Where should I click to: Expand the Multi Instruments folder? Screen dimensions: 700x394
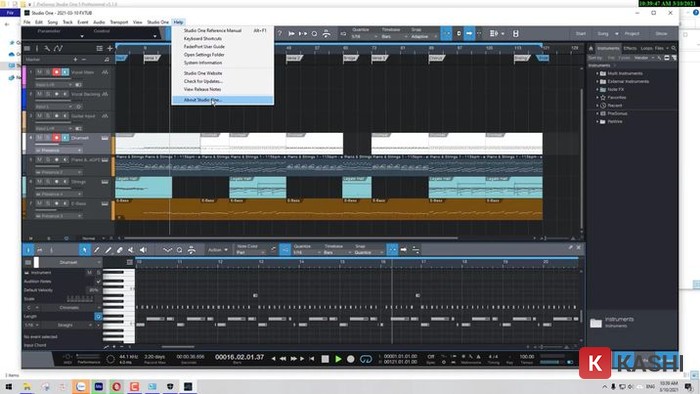click(x=598, y=73)
